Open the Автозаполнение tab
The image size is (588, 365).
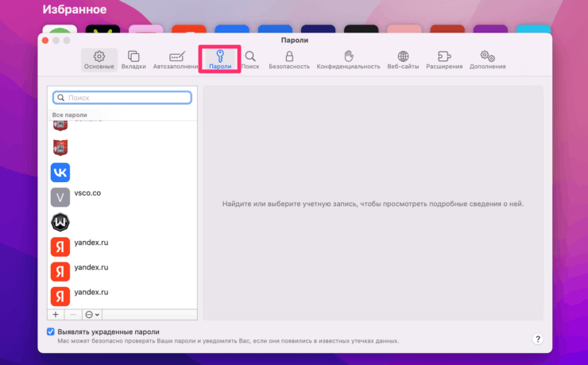[176, 60]
